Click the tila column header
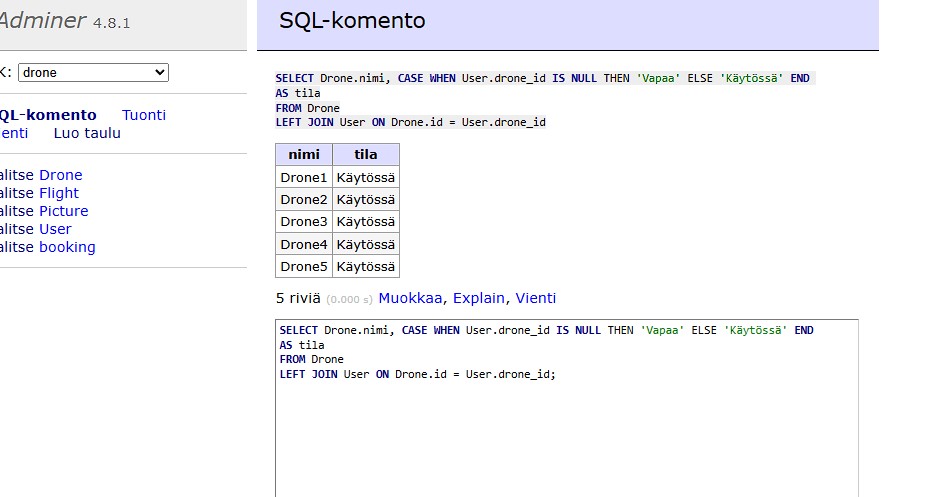Screen dimensions: 934x497 coord(365,155)
